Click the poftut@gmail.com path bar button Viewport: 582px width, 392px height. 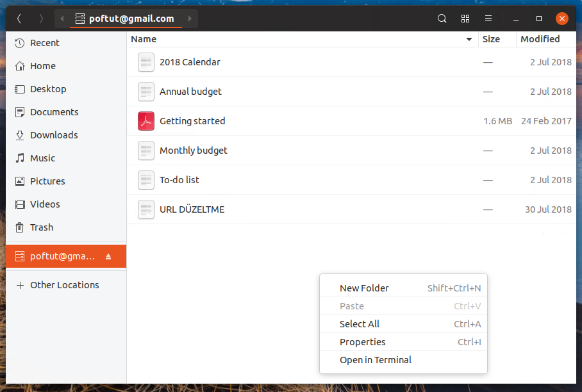[126, 19]
